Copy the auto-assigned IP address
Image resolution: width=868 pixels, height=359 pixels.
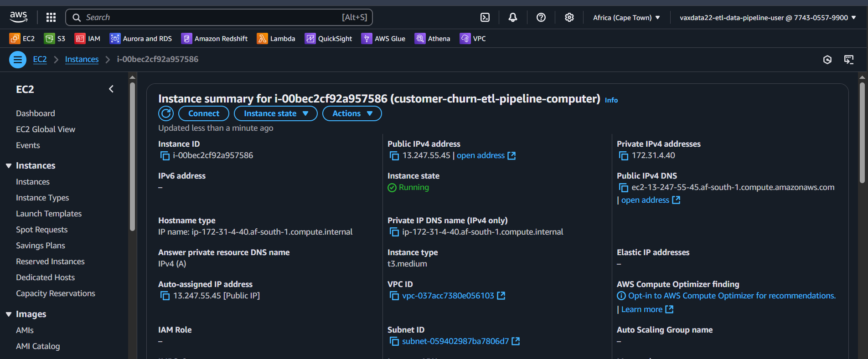click(165, 296)
